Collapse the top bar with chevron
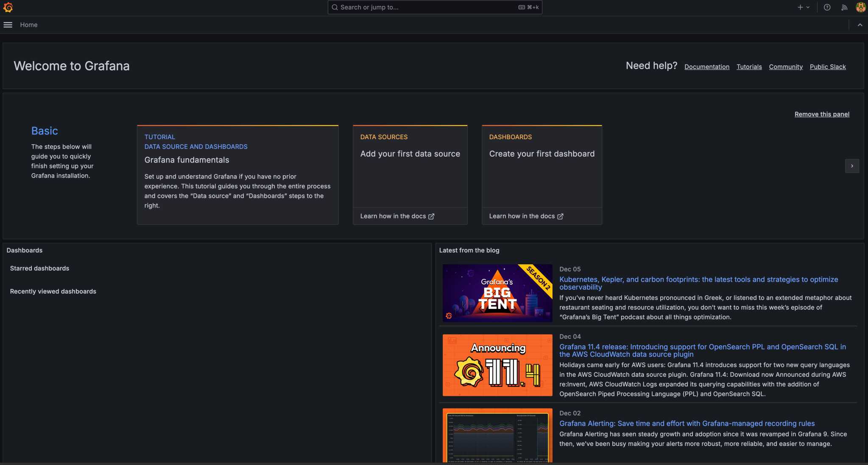The image size is (868, 465). (860, 25)
